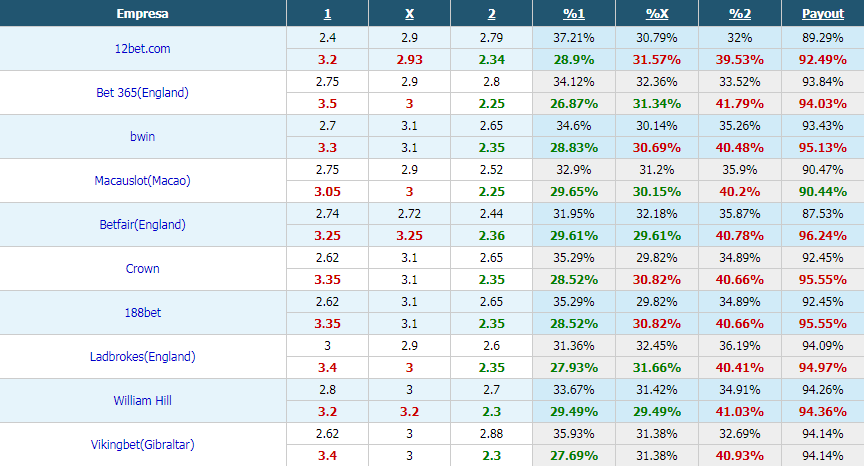This screenshot has width=864, height=466.
Task: Click 12bet.com %2 value 39.53%
Action: click(x=739, y=59)
